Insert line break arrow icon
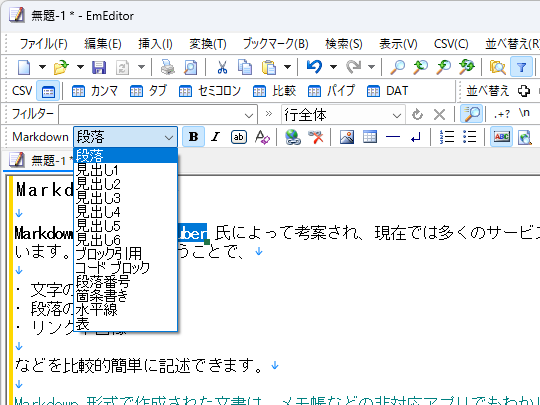Viewport: 540px width, 405px height. tap(416, 137)
